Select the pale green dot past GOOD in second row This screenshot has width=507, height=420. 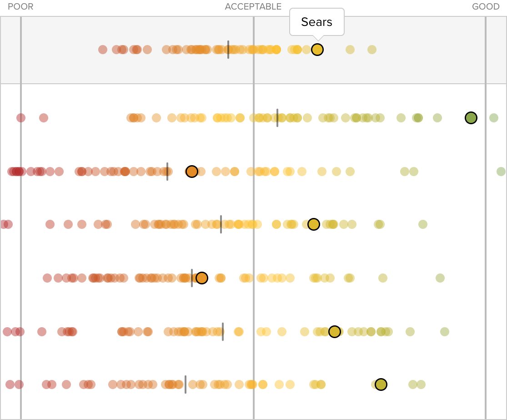click(493, 118)
